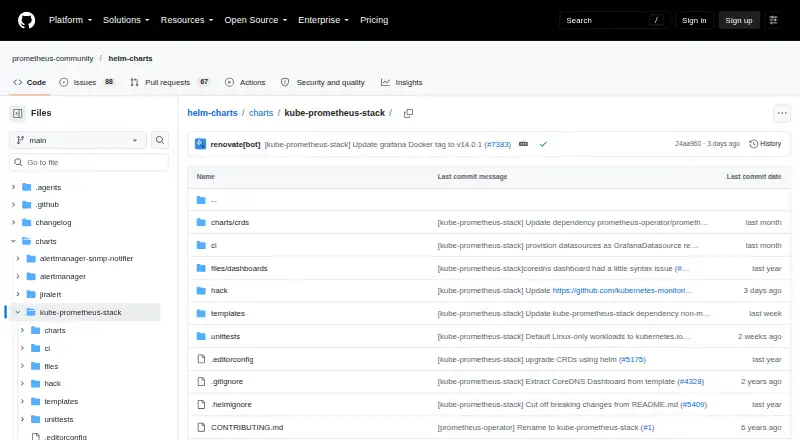Open commit hash 24aa960
The width and height of the screenshot is (800, 440).
688,144
